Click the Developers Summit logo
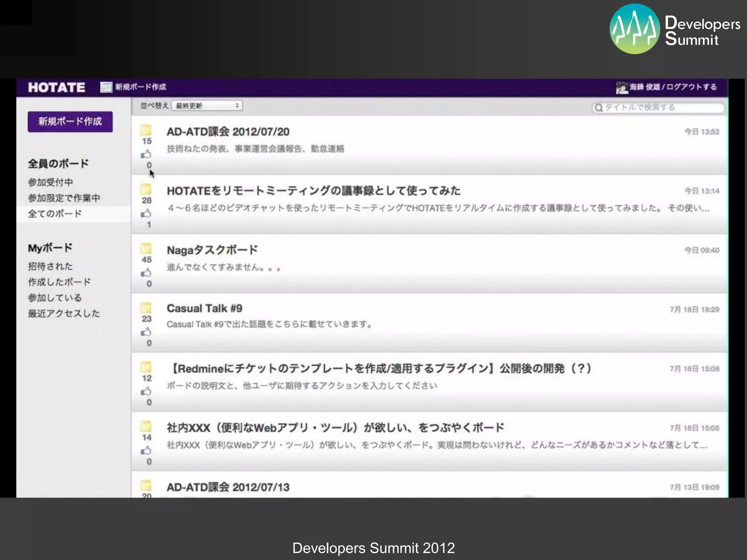This screenshot has height=560, width=747. click(x=675, y=29)
